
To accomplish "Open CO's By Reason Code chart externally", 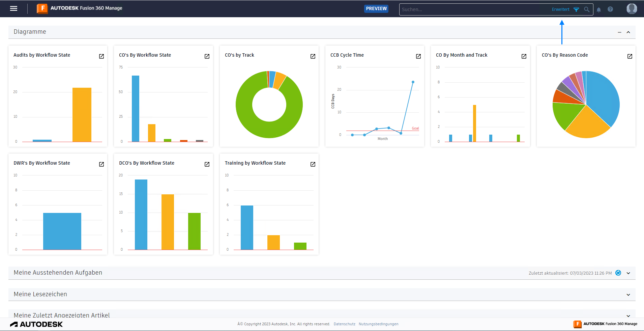I will [630, 56].
